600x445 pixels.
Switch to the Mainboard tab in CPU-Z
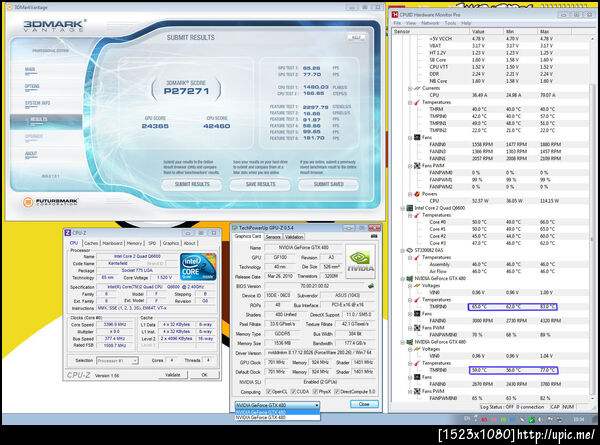click(x=112, y=243)
